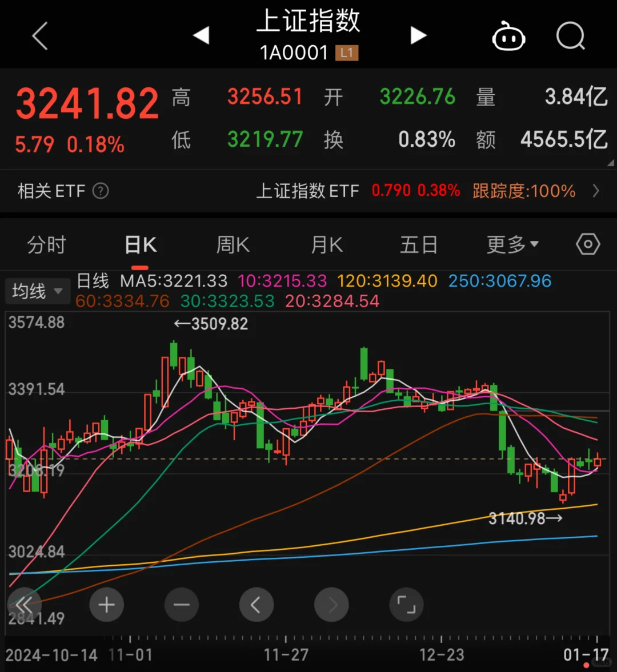Tap low value 3219.77
This screenshot has width=617, height=672.
pos(265,139)
